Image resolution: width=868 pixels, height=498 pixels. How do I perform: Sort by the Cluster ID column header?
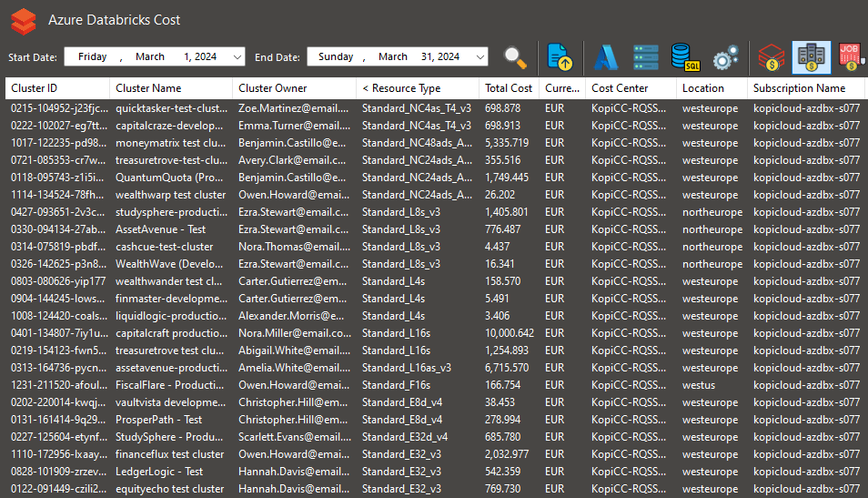[x=57, y=88]
